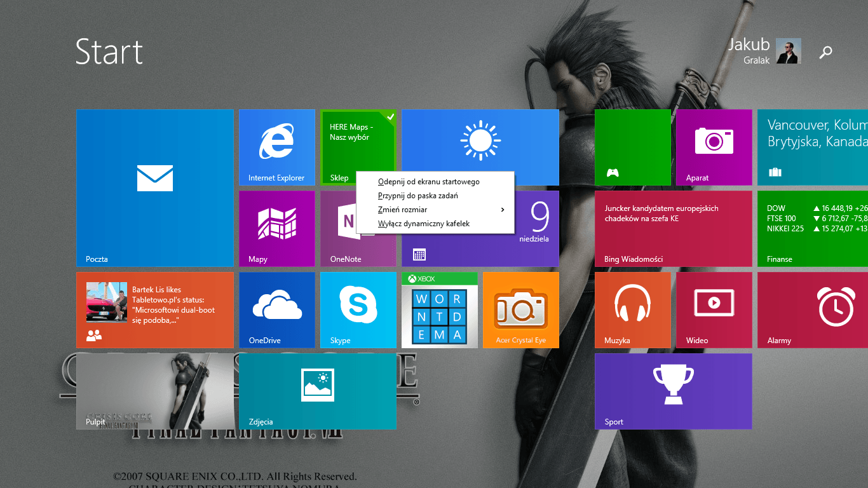Click the search magnifier icon
Image resolution: width=868 pixels, height=488 pixels.
825,52
